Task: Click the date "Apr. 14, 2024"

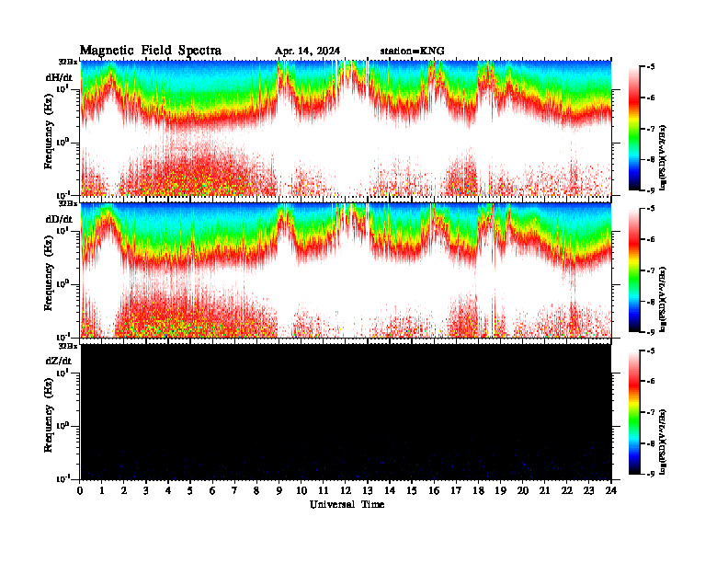Action: click(307, 52)
